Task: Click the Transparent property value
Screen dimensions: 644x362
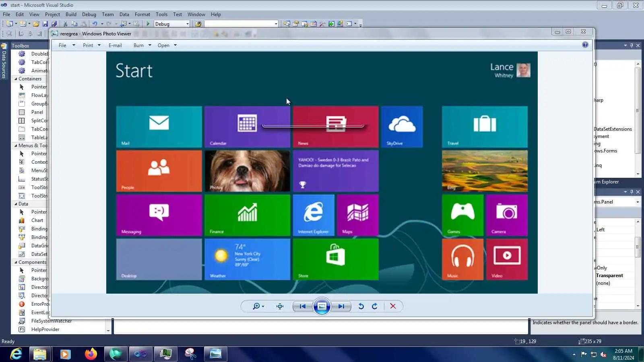Action: coord(609,276)
